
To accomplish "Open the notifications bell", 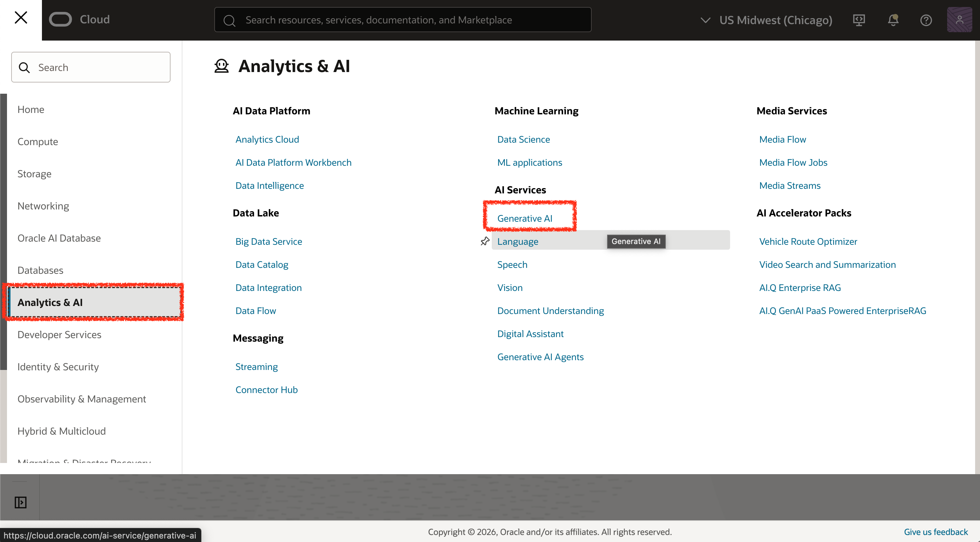I will [893, 20].
